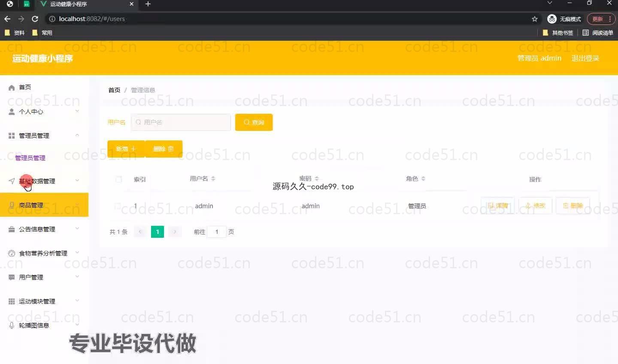
Task: Focus the 用户名 search input field
Action: 181,122
